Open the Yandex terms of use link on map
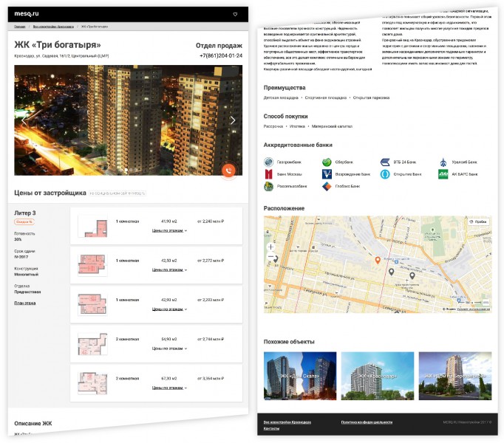This screenshot has width=504, height=443. click(x=473, y=309)
